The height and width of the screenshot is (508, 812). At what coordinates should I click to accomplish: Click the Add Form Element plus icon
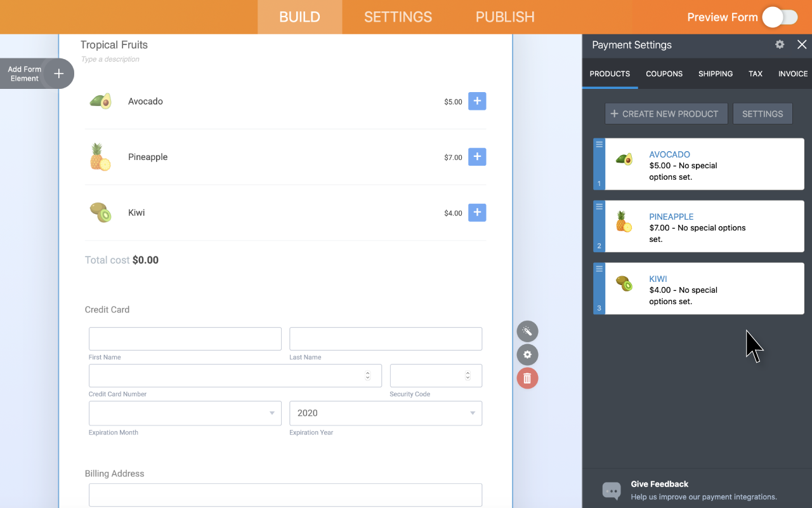[58, 73]
